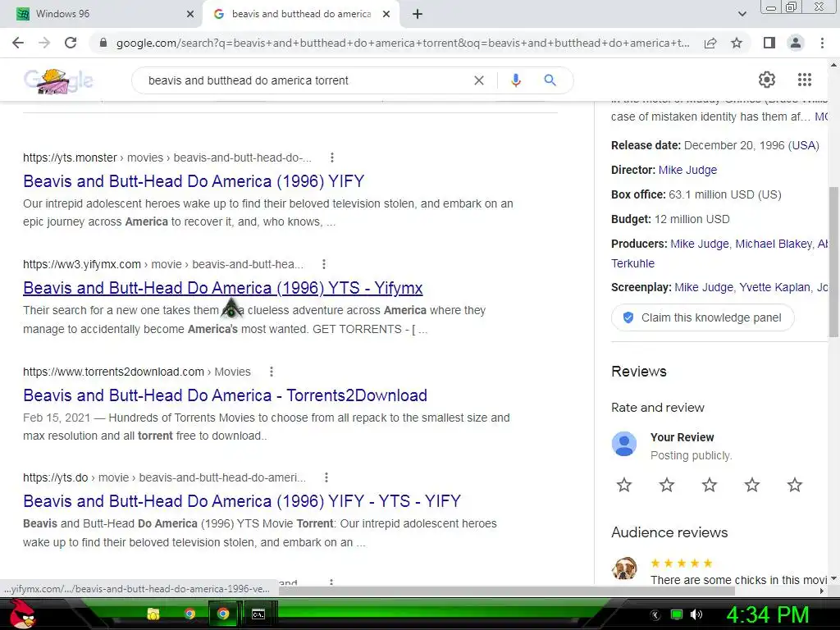The image size is (840, 630).
Task: Reload the current page
Action: point(71,43)
